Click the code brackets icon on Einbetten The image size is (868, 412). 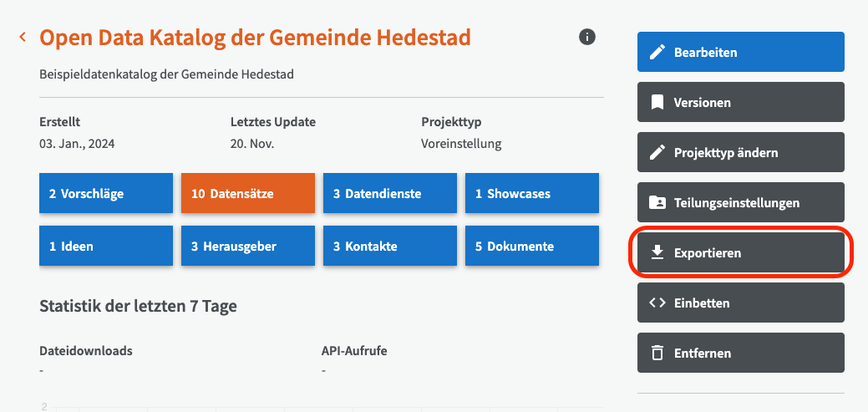(657, 303)
